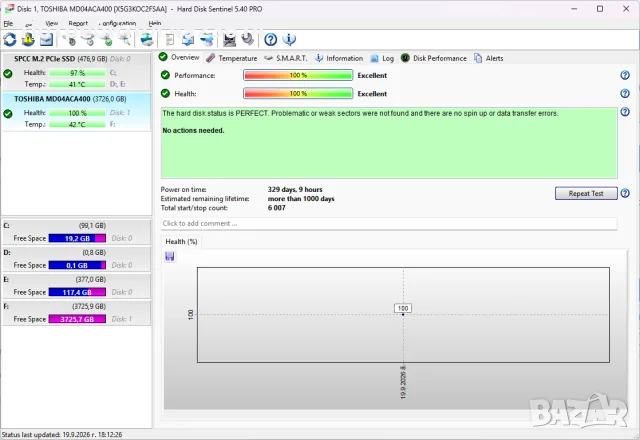Select the SPCC M.2 PCIe SSD disk
The height and width of the screenshot is (440, 640).
coord(76,71)
